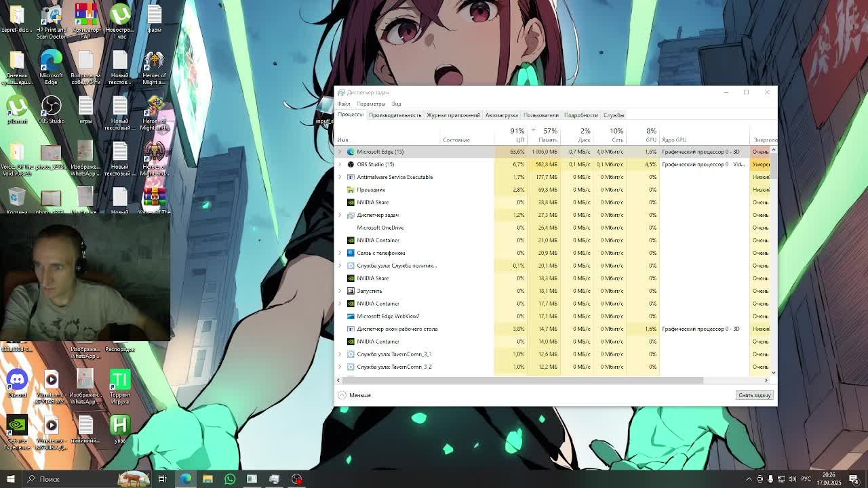Expand the Диспетчер задач process row
Image resolution: width=868 pixels, height=488 pixels.
[340, 215]
